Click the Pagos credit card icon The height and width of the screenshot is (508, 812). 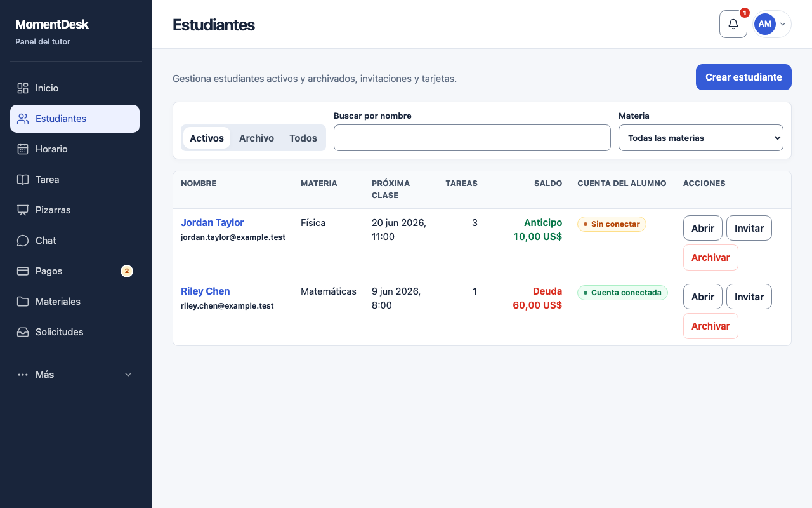pyautogui.click(x=23, y=271)
